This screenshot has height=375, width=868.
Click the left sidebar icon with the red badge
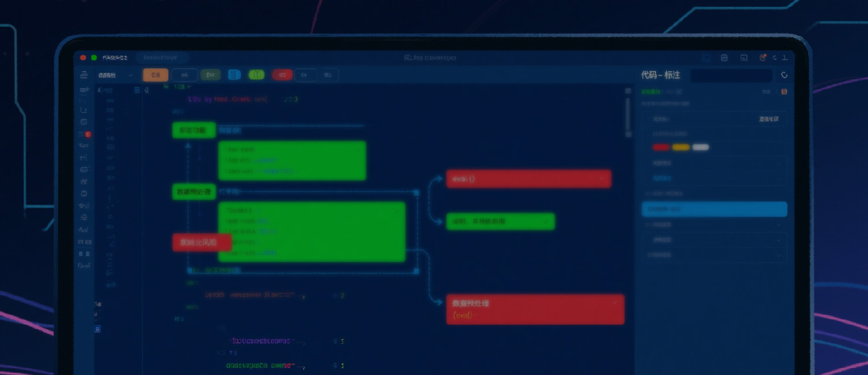click(84, 134)
